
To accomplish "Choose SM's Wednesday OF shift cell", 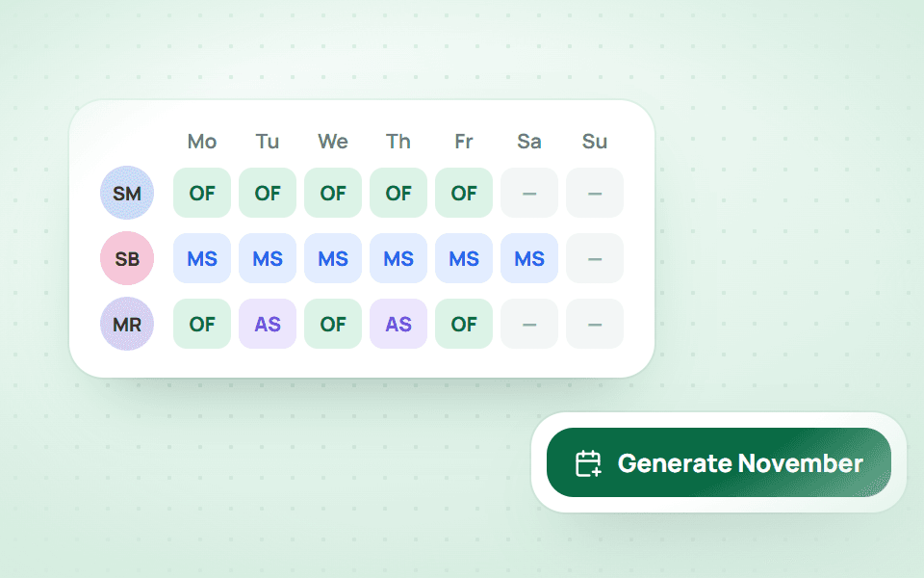I will pyautogui.click(x=333, y=193).
